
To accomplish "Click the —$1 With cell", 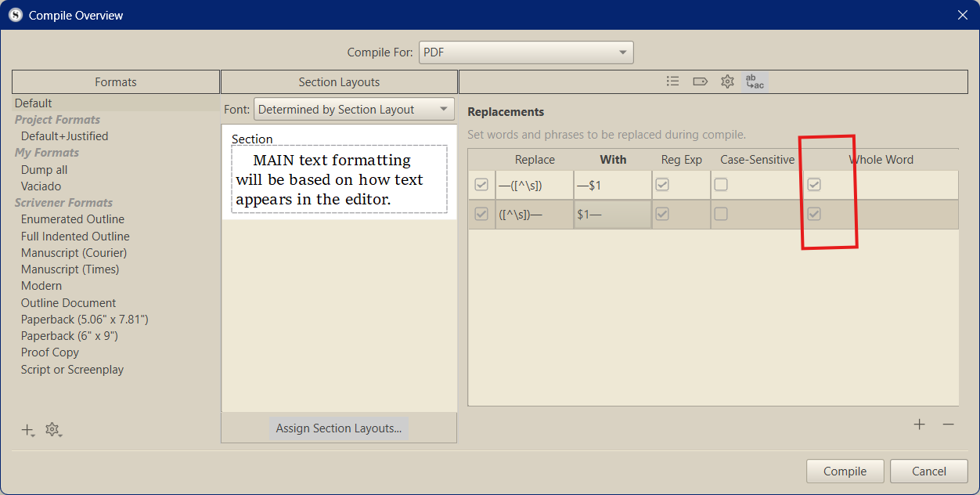I will (x=613, y=185).
